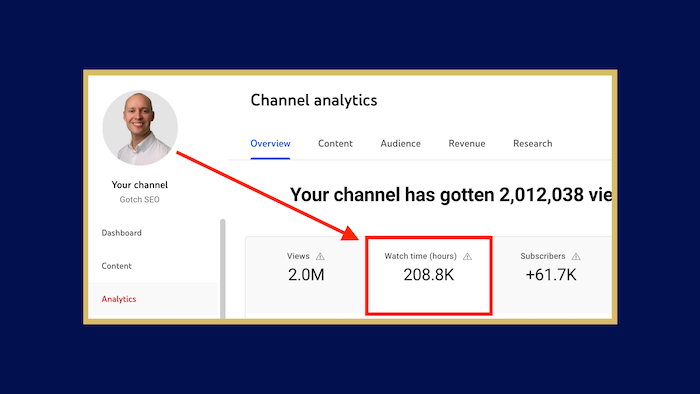Click the 'Your channel has gotten 2,012,038' headline
The image size is (700, 394).
(x=451, y=195)
